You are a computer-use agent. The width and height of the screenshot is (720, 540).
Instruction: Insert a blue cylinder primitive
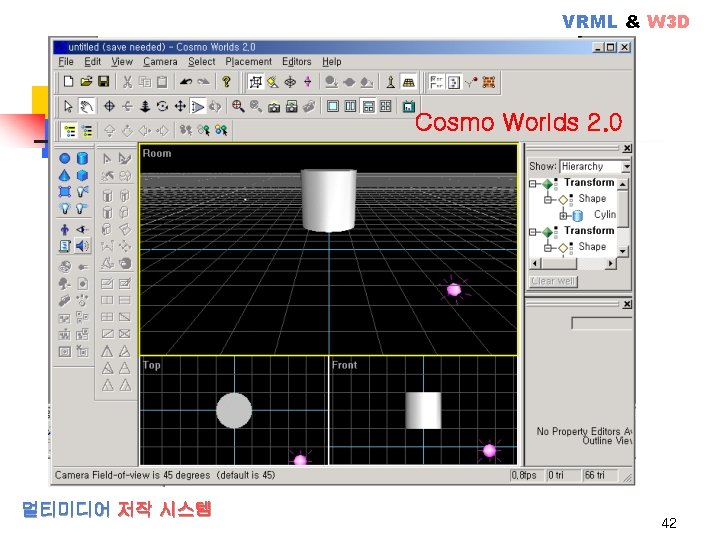click(82, 158)
